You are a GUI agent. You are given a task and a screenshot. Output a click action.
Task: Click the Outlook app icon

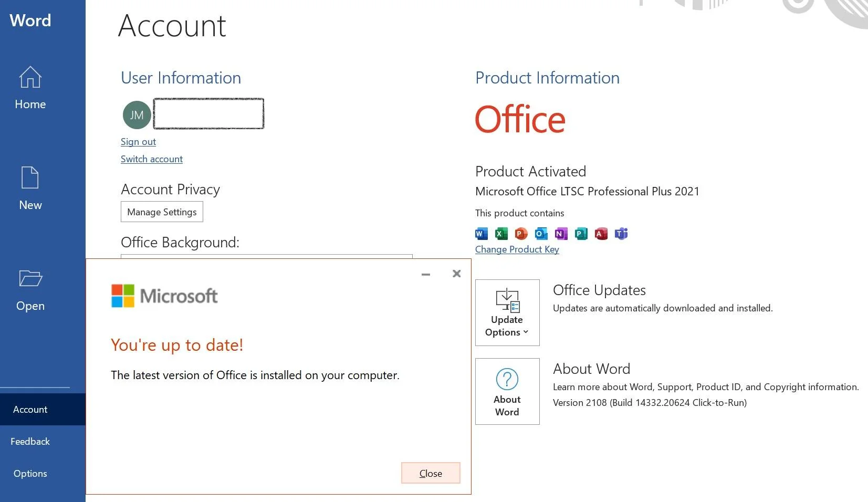(541, 234)
